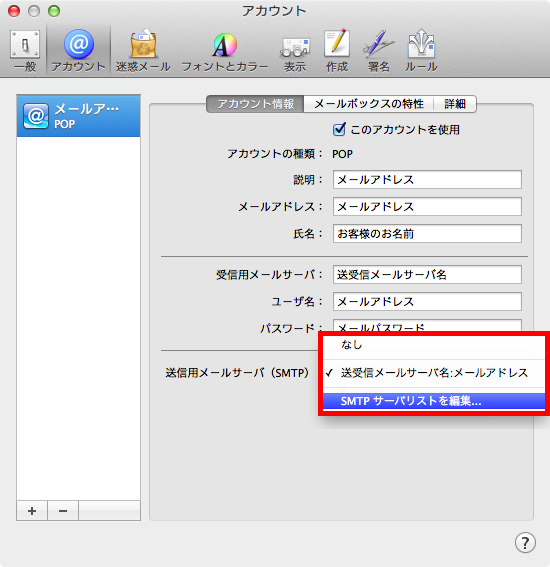Screen dimensions: 550x567
Task: Open the 迷惑メール junk mail preferences
Action: pos(143,51)
